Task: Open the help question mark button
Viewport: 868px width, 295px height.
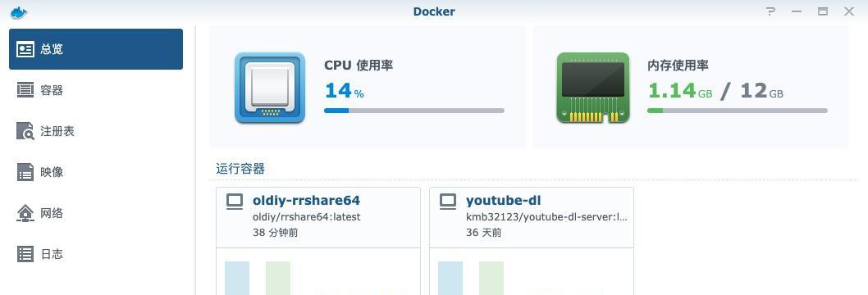Action: (770, 11)
